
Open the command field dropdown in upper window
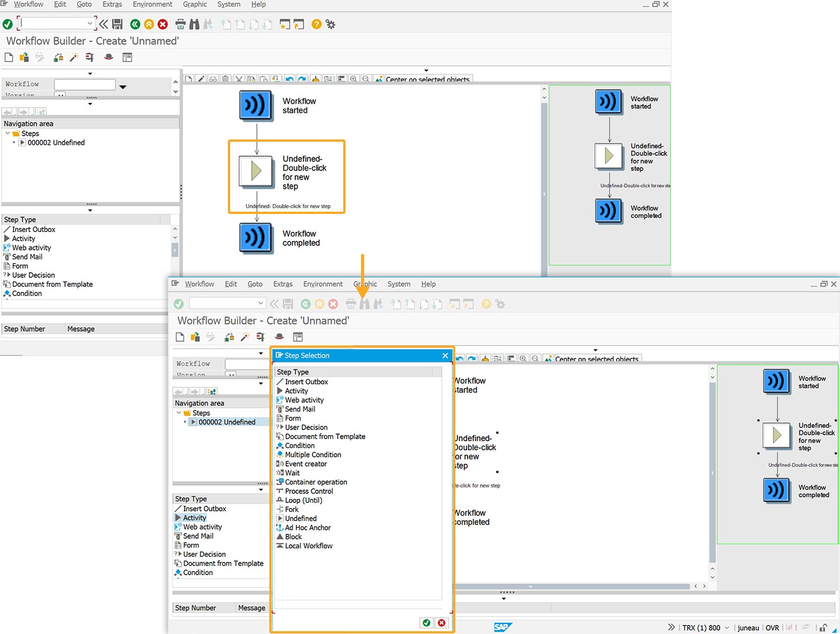(x=90, y=24)
